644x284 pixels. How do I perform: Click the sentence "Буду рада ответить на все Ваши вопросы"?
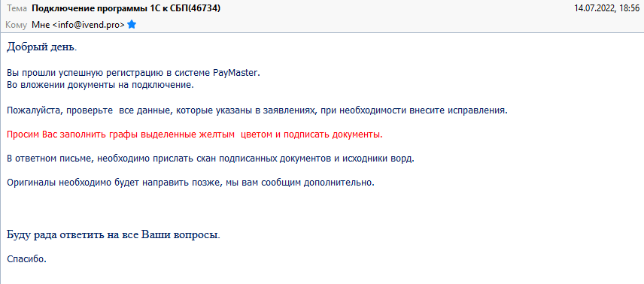point(114,236)
